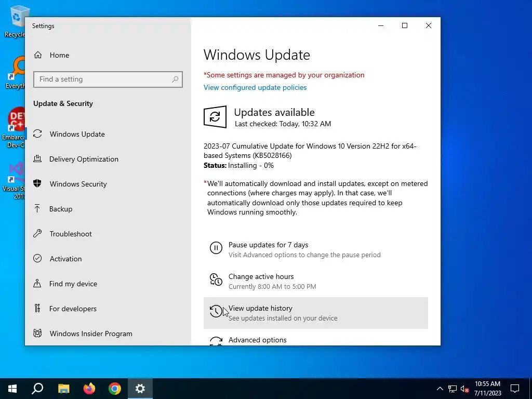Screen dimensions: 532x399
Task: Click the Troubleshoot wrench icon
Action: click(37, 233)
